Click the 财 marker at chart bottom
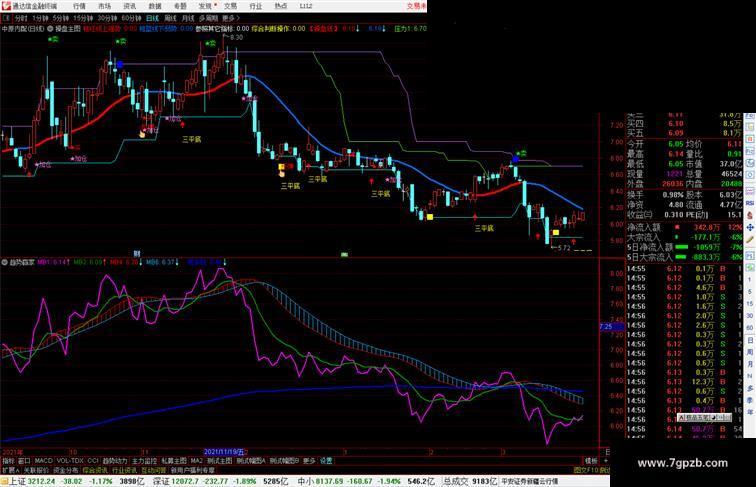756x487 pixels. pyautogui.click(x=137, y=254)
